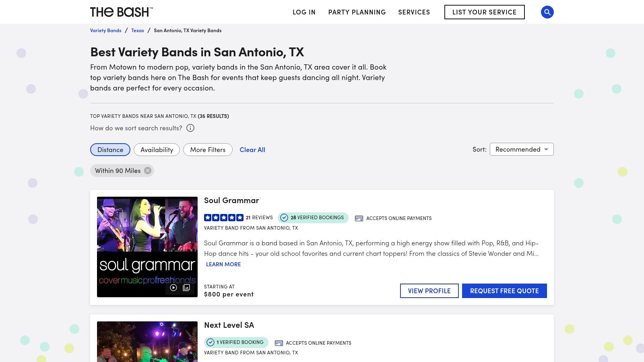644x362 pixels.
Task: Click Clear All to reset filters
Action: (x=252, y=149)
